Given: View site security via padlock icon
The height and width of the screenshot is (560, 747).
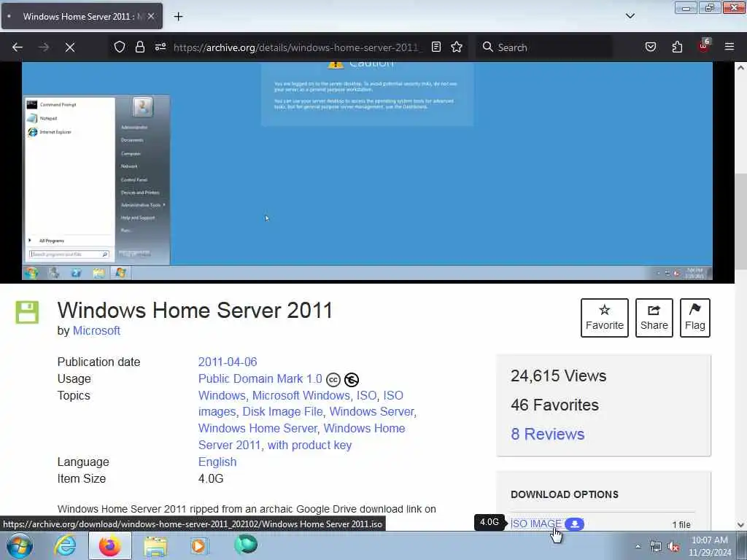Looking at the screenshot, I should pyautogui.click(x=139, y=47).
